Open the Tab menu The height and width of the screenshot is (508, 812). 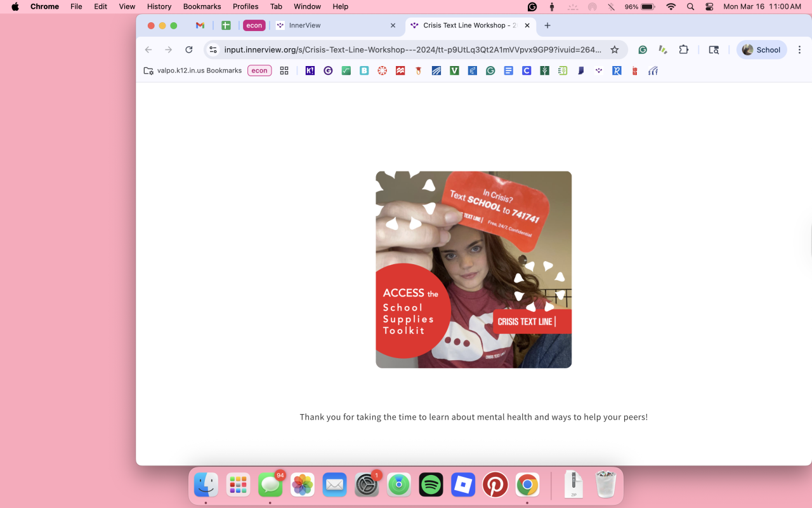pyautogui.click(x=276, y=6)
